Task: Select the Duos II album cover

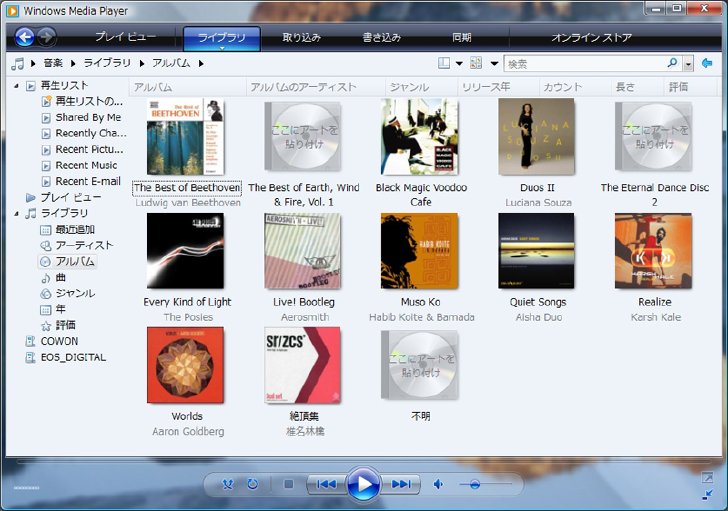Action: click(x=536, y=136)
